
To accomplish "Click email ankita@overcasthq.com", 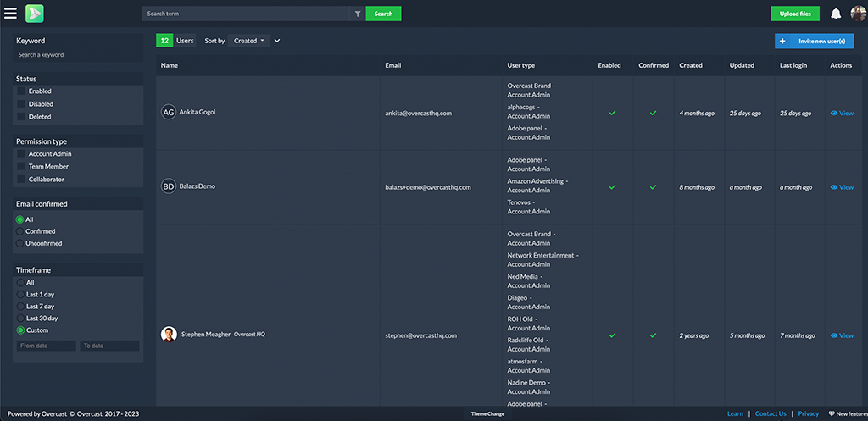I will [419, 113].
